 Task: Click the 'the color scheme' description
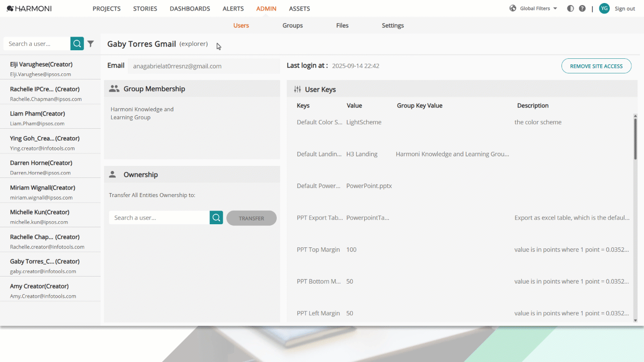(x=538, y=122)
